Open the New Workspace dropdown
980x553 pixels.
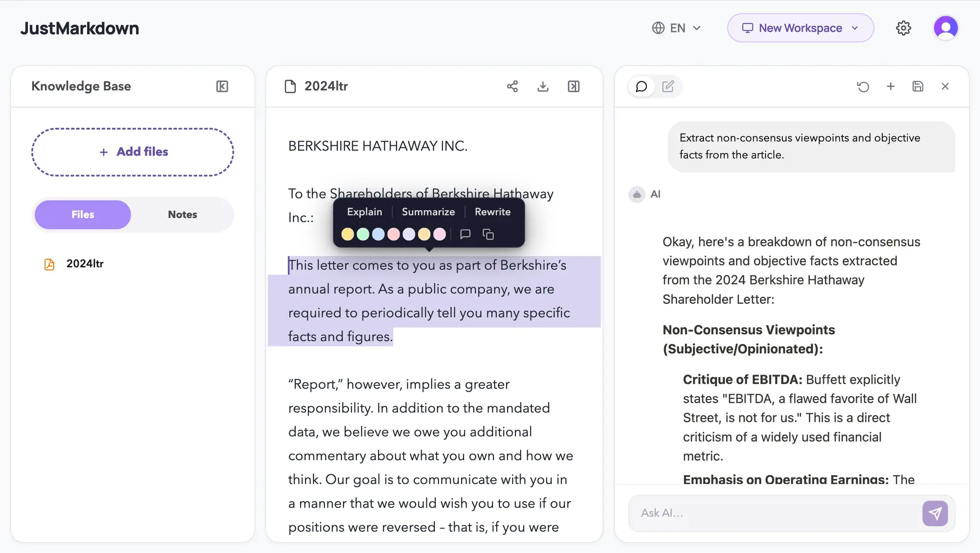(x=801, y=28)
